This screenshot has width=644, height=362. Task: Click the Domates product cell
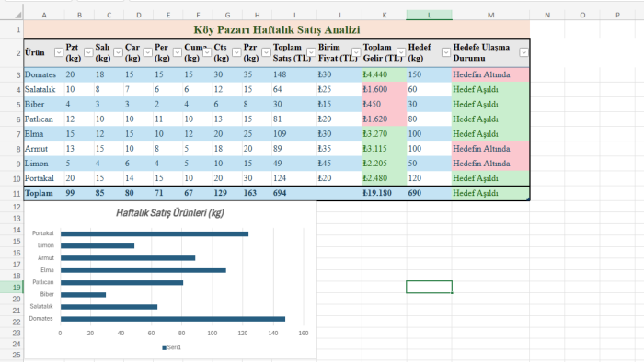click(44, 74)
